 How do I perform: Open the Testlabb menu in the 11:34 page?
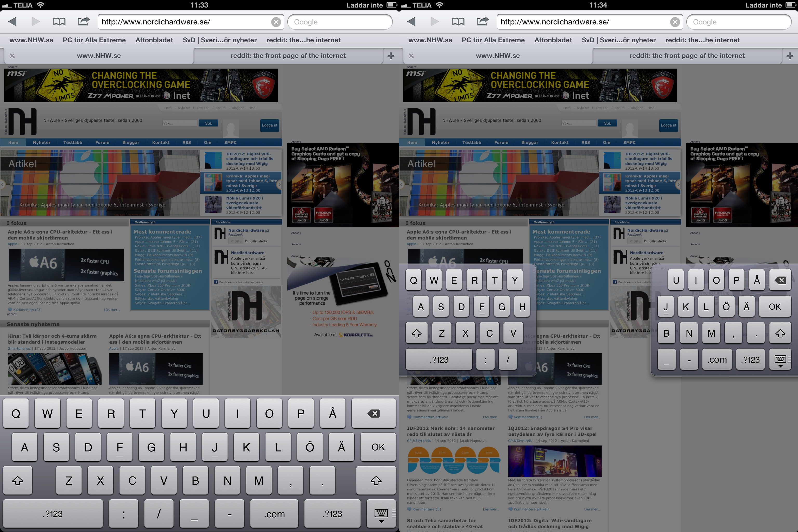click(x=472, y=143)
